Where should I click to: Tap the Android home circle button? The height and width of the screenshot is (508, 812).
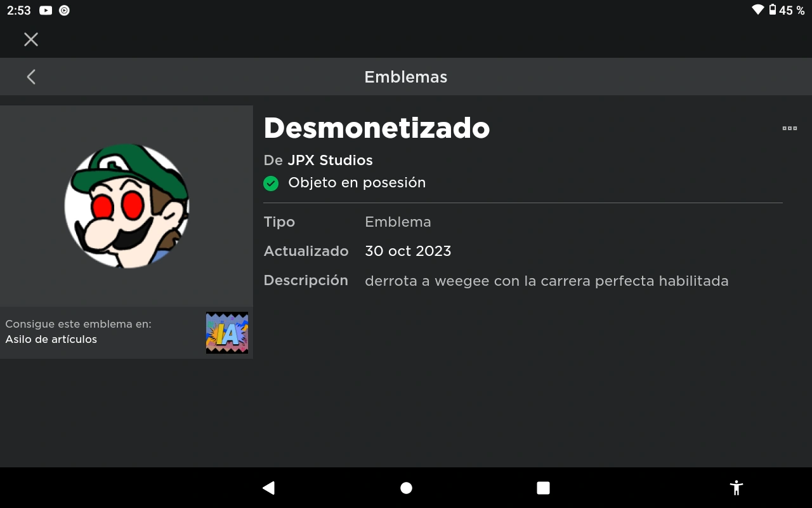tap(405, 488)
